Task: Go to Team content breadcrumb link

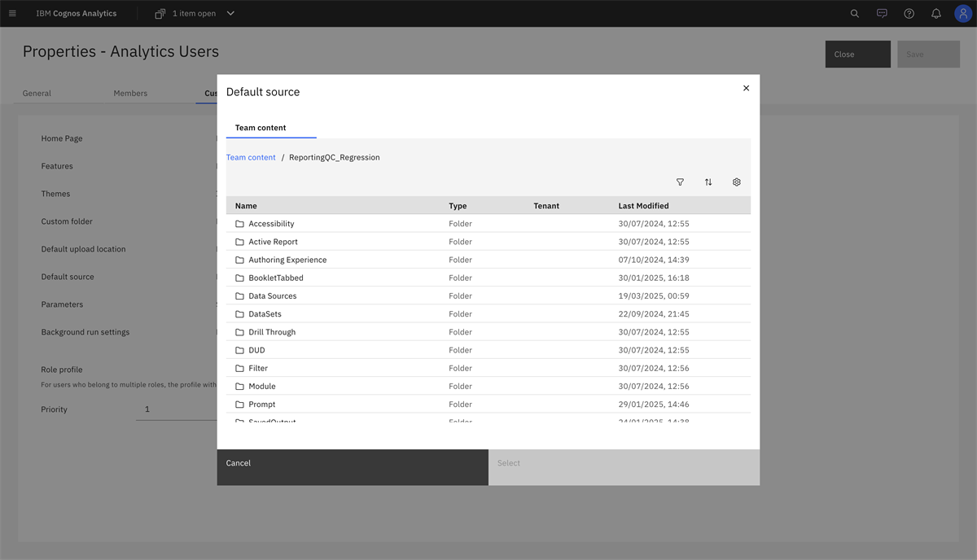Action: [x=251, y=157]
